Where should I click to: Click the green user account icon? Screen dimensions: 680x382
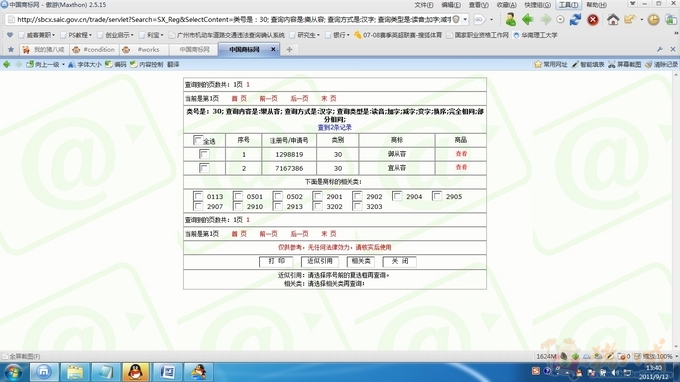point(510,20)
